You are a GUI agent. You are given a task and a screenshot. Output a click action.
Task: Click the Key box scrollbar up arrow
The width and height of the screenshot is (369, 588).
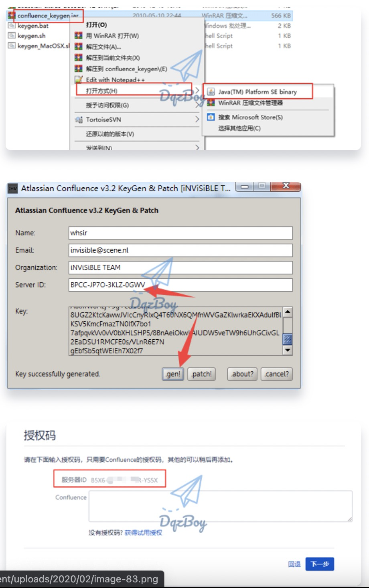click(x=288, y=312)
